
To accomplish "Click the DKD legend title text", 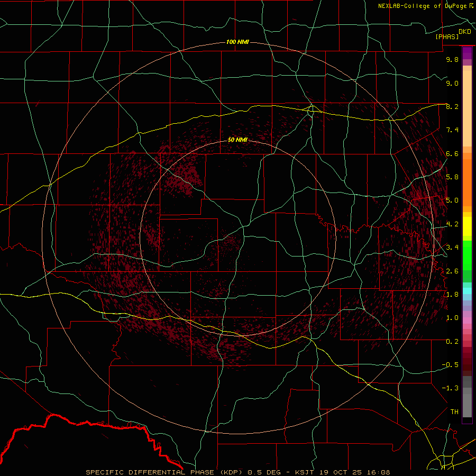I will point(465,32).
